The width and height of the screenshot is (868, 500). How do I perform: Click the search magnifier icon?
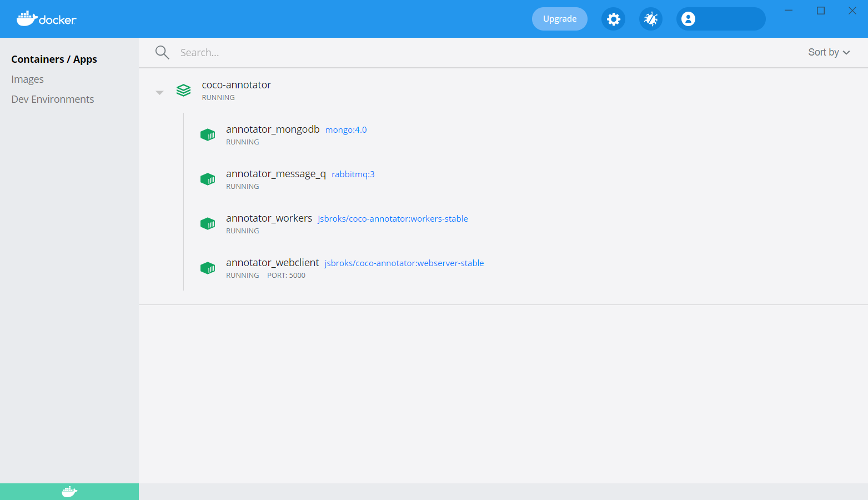coord(162,52)
